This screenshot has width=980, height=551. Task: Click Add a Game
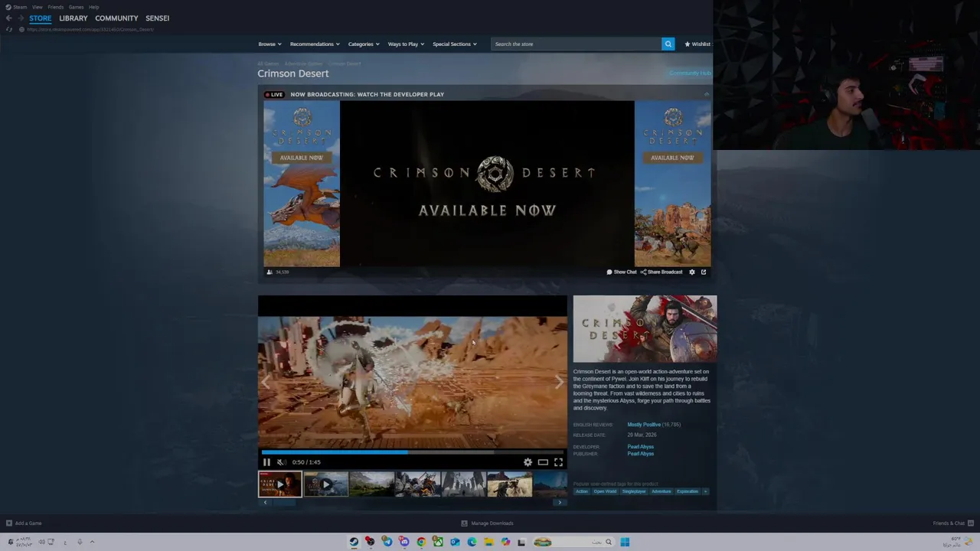coord(24,523)
